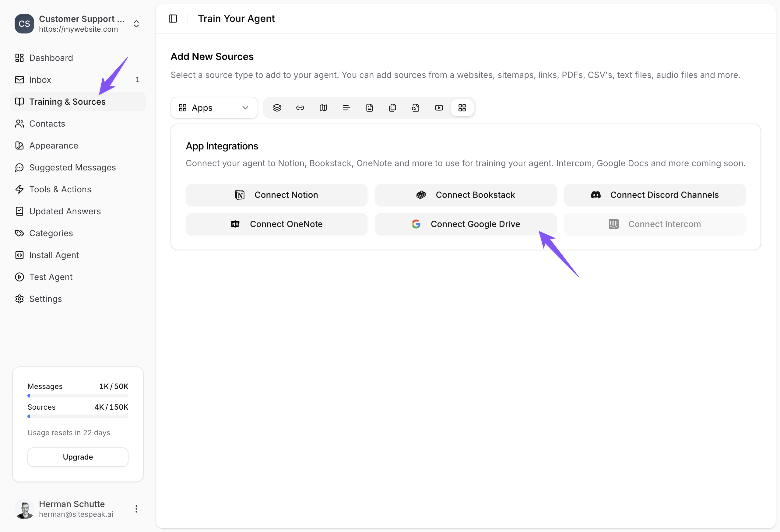Select the video source type icon
780x532 pixels.
pos(439,108)
